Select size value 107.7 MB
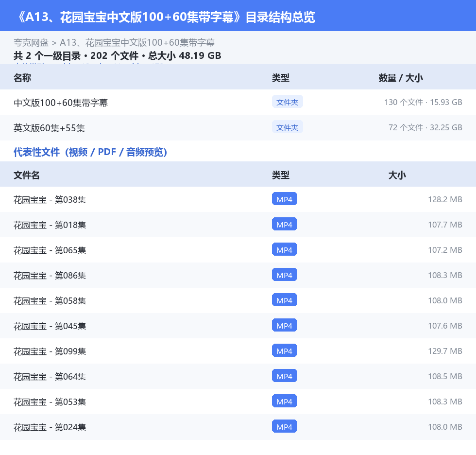476x455 pixels. pyautogui.click(x=445, y=225)
